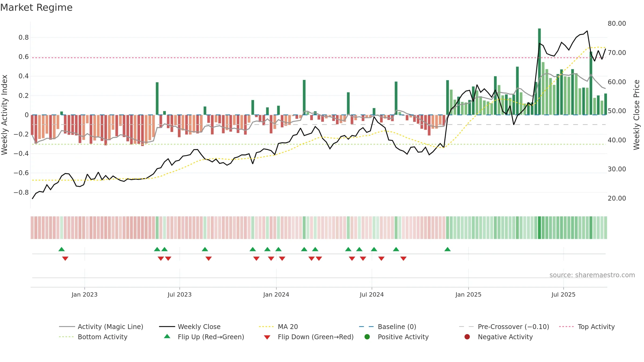The height and width of the screenshot is (362, 644).
Task: Click the green flip-up marker just after Jul 2024
Action: [x=374, y=249]
